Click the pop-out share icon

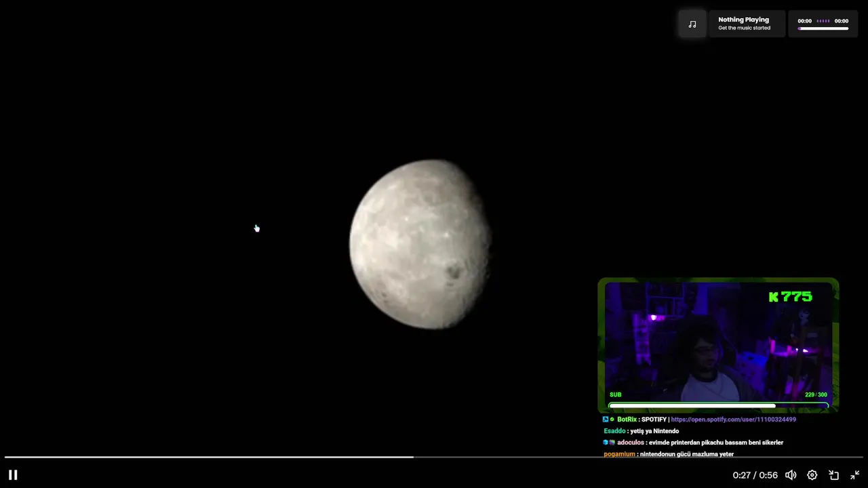833,475
